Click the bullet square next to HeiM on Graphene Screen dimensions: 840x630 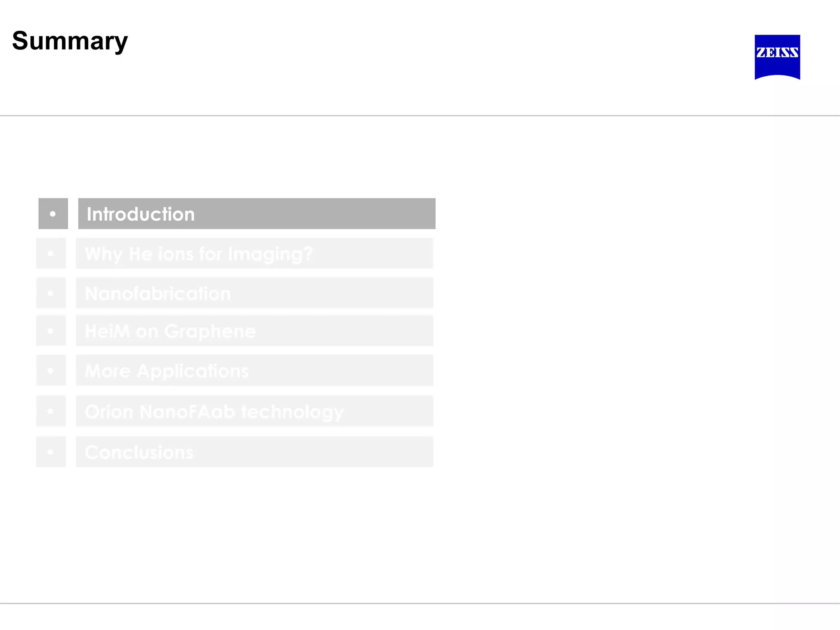tap(51, 331)
